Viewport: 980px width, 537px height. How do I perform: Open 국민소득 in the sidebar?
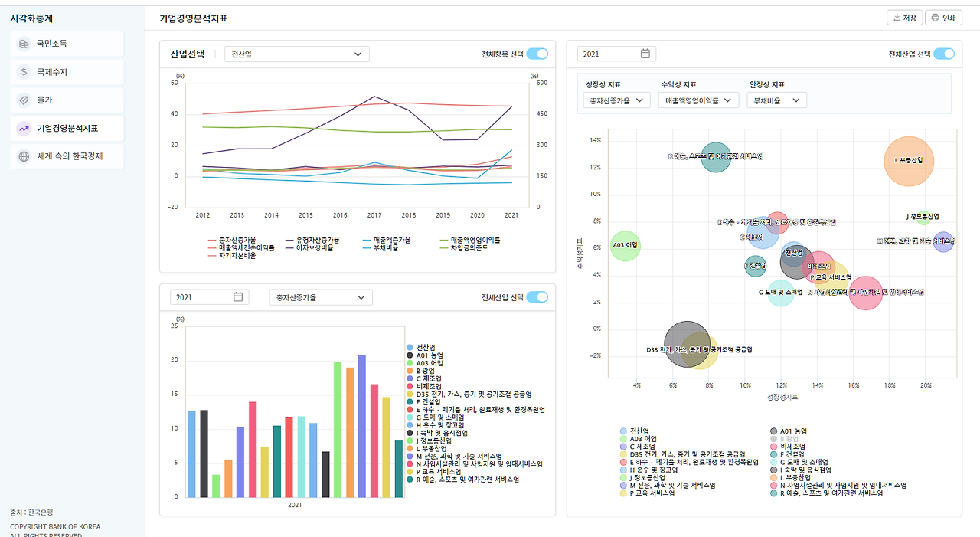coord(67,44)
